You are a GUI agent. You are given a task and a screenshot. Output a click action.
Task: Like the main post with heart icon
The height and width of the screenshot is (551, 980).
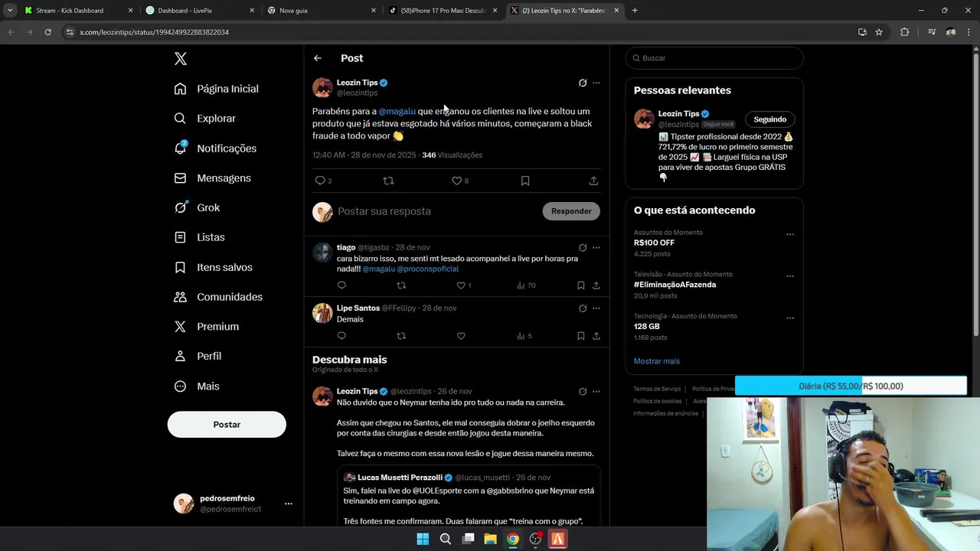[x=456, y=181]
